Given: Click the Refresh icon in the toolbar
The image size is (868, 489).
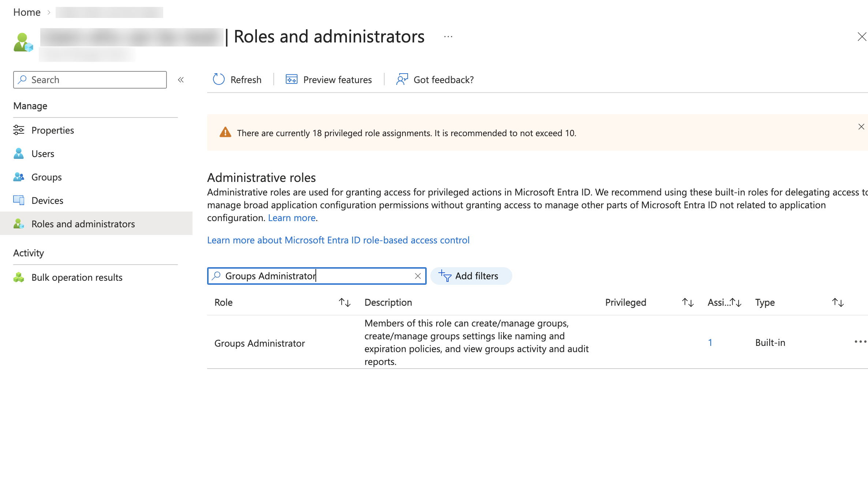Looking at the screenshot, I should (218, 79).
